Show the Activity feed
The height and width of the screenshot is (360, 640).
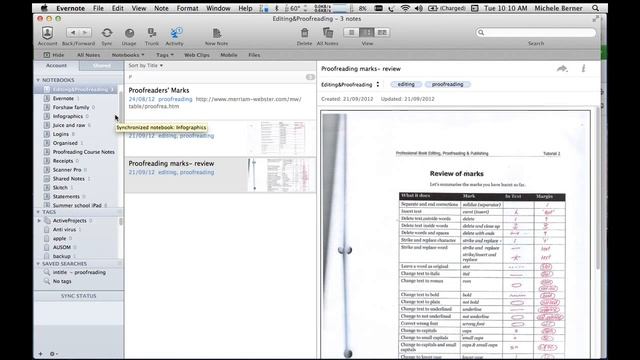point(175,33)
